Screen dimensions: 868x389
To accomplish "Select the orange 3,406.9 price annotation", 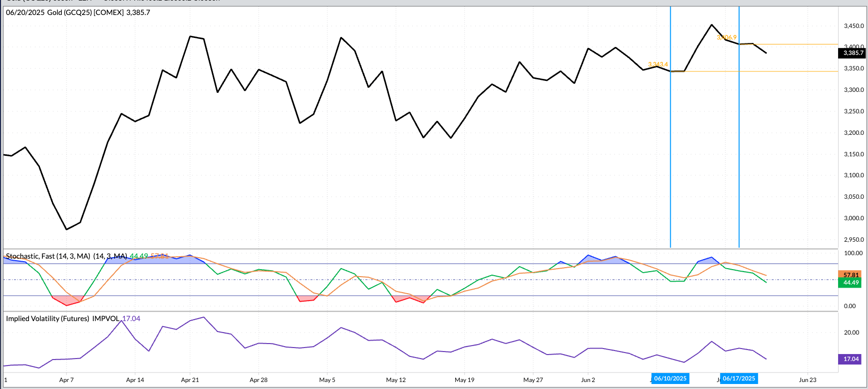I will (727, 37).
